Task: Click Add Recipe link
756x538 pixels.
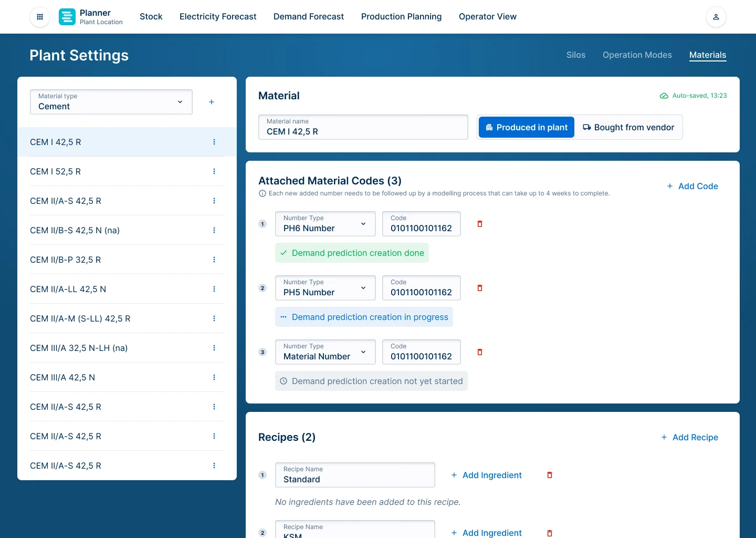Action: tap(690, 437)
